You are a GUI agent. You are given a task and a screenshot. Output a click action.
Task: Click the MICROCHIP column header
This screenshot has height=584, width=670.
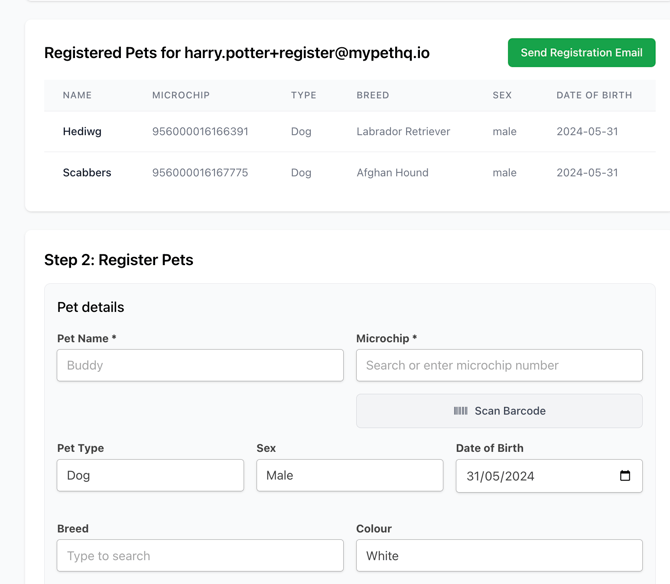tap(181, 95)
